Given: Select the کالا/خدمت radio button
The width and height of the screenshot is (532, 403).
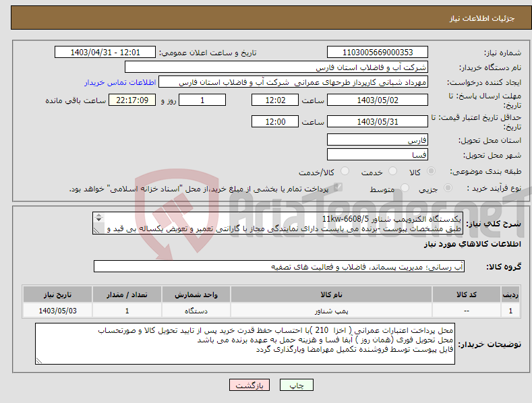Looking at the screenshot, I should [345, 171].
